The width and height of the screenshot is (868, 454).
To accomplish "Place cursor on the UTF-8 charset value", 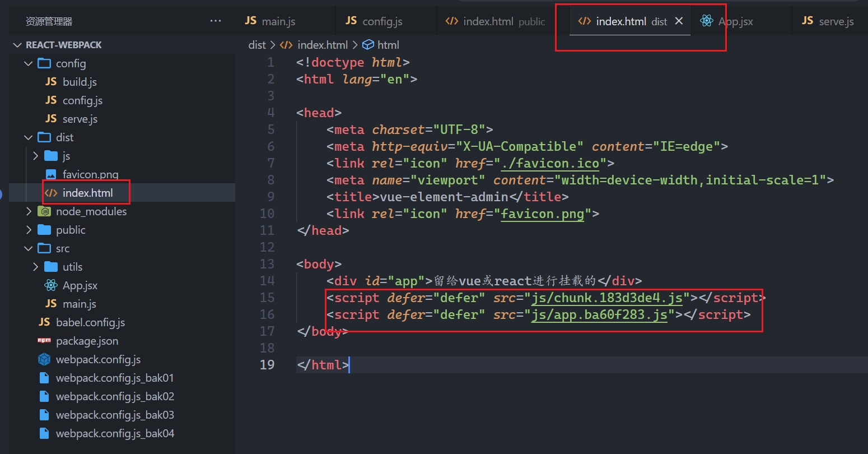I will 459,129.
